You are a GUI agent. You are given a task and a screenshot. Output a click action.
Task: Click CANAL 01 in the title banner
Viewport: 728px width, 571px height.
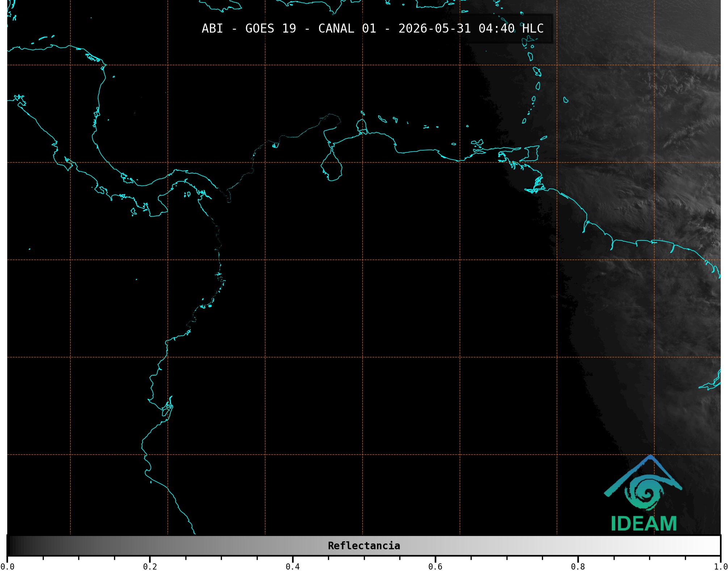coord(347,28)
